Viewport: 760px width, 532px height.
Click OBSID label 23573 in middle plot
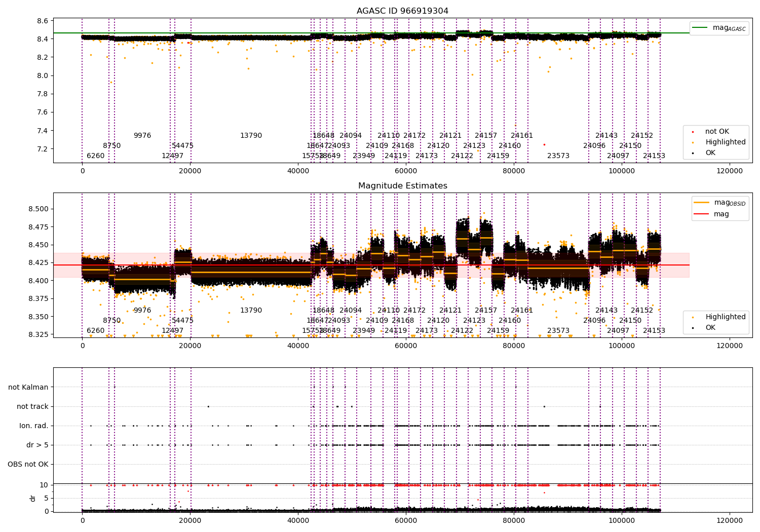pyautogui.click(x=558, y=331)
